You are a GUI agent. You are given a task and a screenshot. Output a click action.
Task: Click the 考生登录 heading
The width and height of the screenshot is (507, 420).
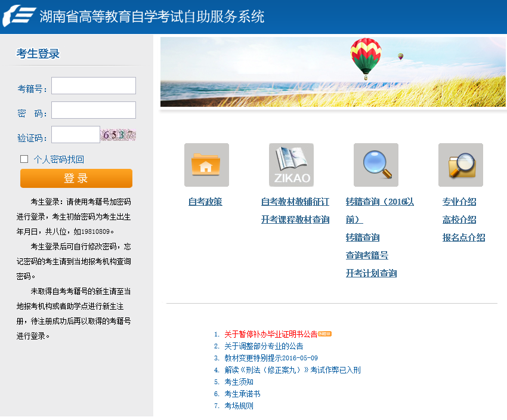(x=38, y=54)
